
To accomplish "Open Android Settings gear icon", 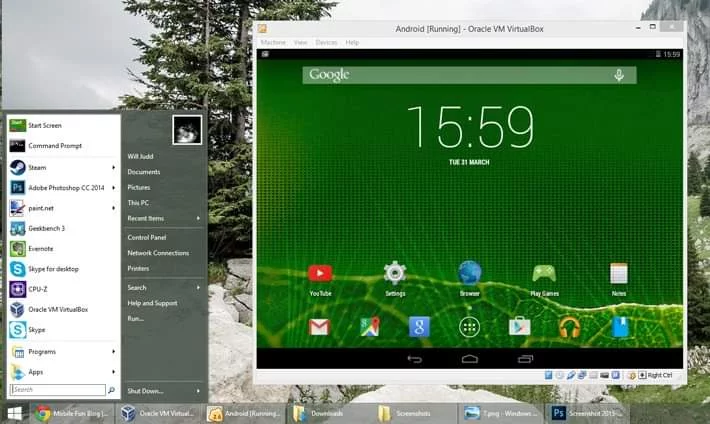I will pos(395,272).
